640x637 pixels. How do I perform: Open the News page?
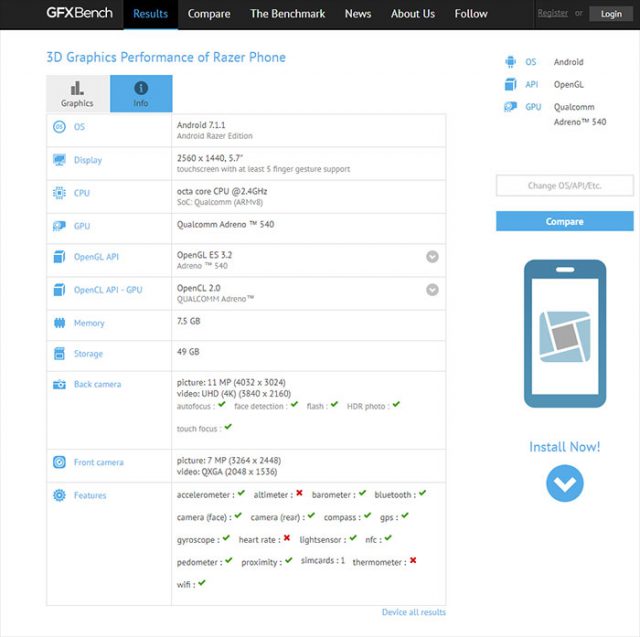(x=358, y=14)
